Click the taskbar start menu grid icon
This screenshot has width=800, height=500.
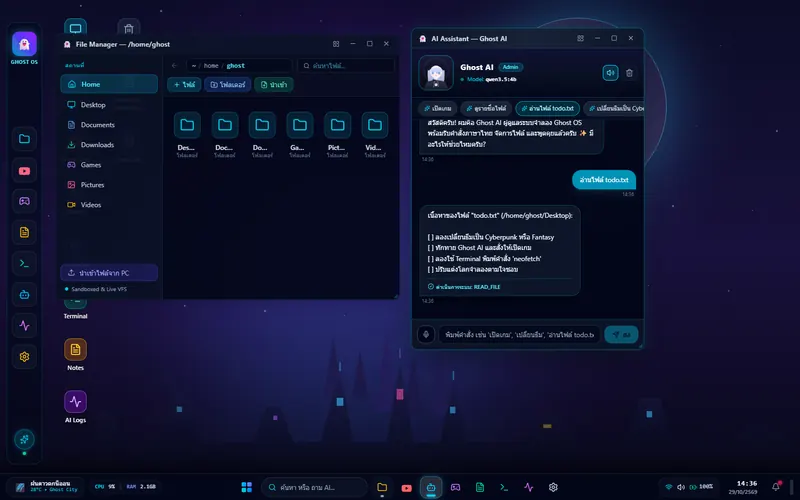(x=246, y=487)
